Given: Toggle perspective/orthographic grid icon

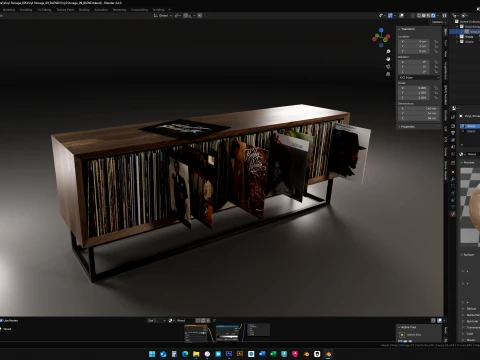Looking at the screenshot, I should (x=388, y=74).
